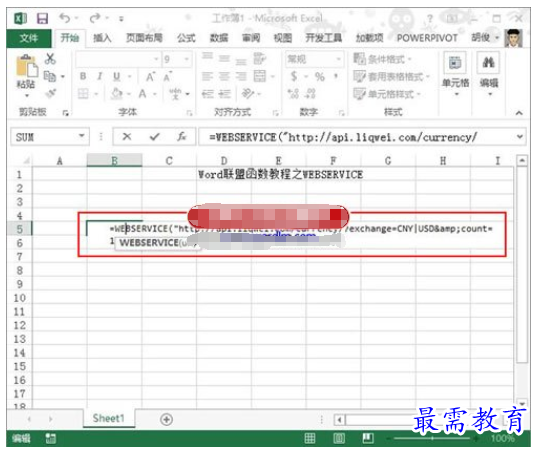Apply cell borders icon
The height and width of the screenshot is (451, 535).
[x=83, y=93]
